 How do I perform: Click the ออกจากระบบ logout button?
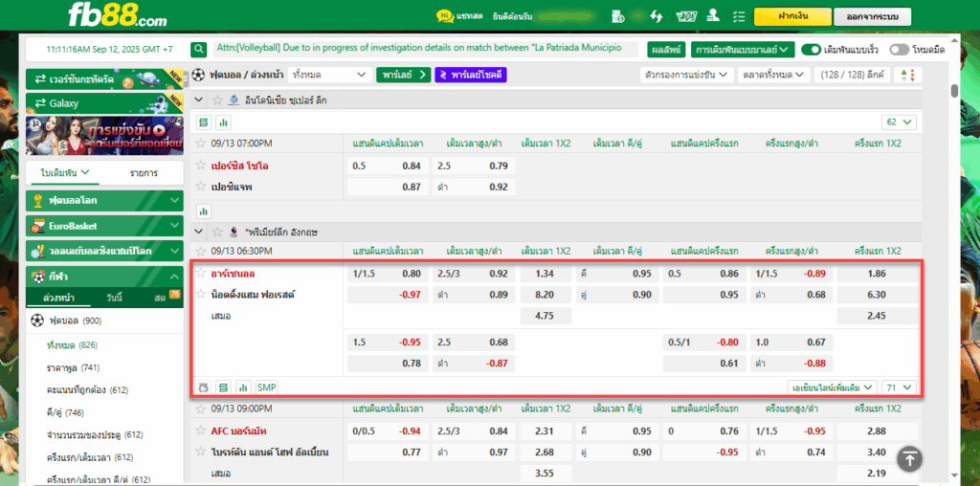pos(873,17)
